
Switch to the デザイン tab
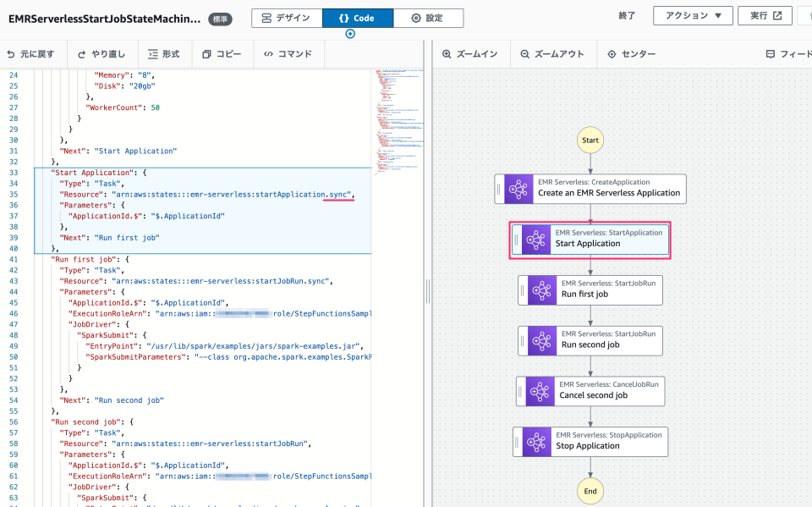[x=288, y=17]
